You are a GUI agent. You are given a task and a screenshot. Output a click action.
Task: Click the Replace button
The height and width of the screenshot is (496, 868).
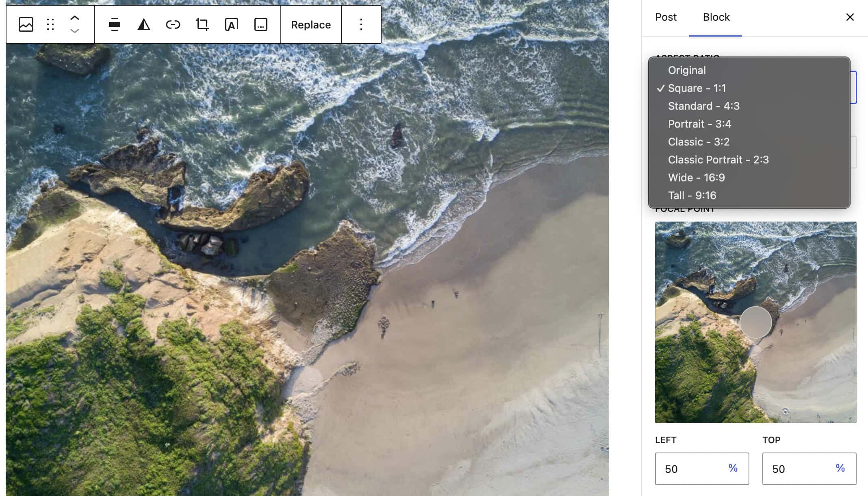[310, 24]
